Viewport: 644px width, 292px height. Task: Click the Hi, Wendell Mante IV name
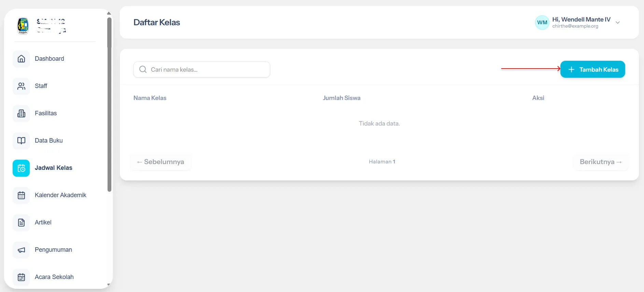coord(581,19)
